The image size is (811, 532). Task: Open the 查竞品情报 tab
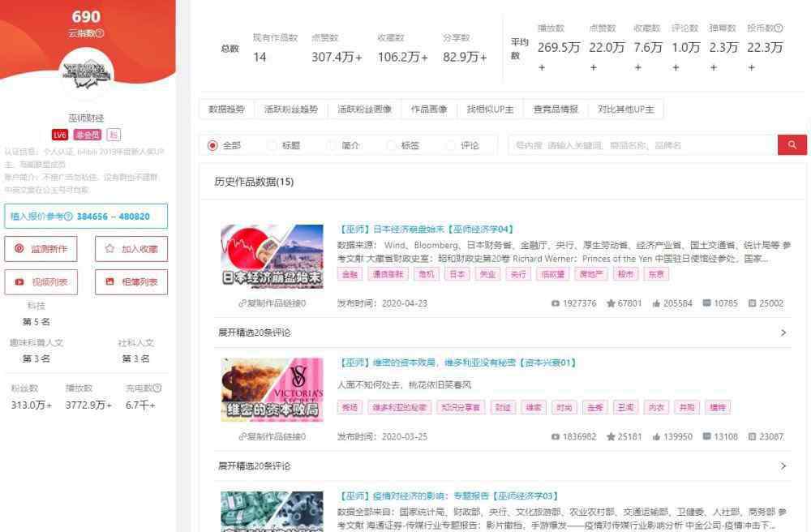(x=556, y=109)
